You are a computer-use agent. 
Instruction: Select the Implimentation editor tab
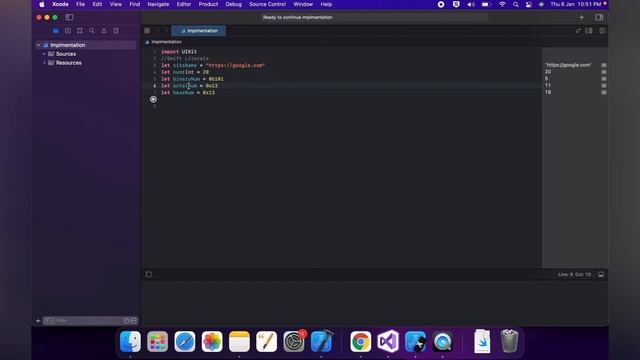pyautogui.click(x=198, y=31)
